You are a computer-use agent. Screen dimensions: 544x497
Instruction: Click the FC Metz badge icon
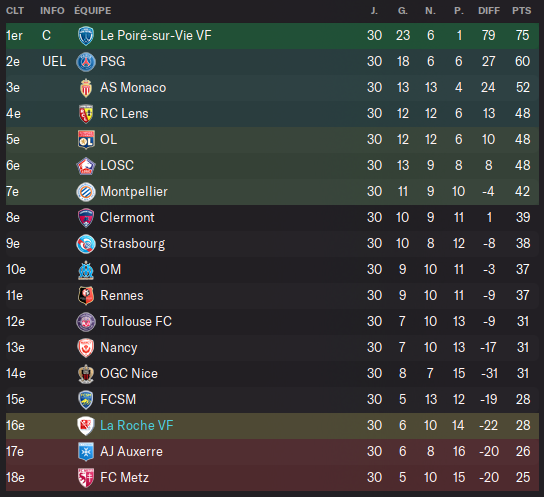point(86,478)
